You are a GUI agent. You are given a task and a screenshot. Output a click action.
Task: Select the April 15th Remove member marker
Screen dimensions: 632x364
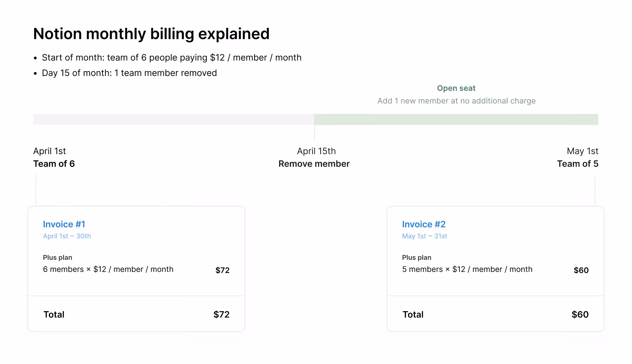(x=316, y=151)
